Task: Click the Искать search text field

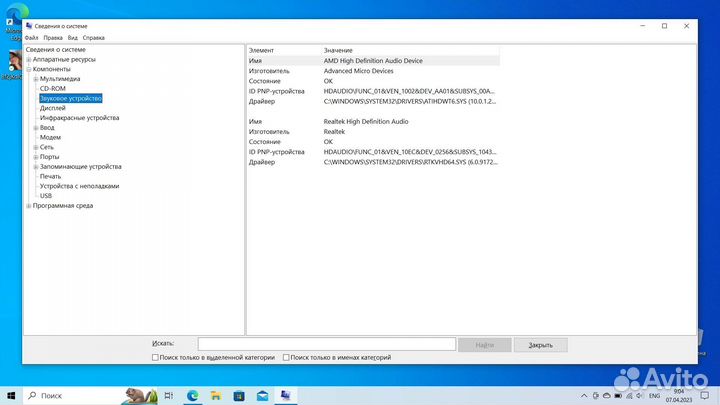Action: point(326,344)
